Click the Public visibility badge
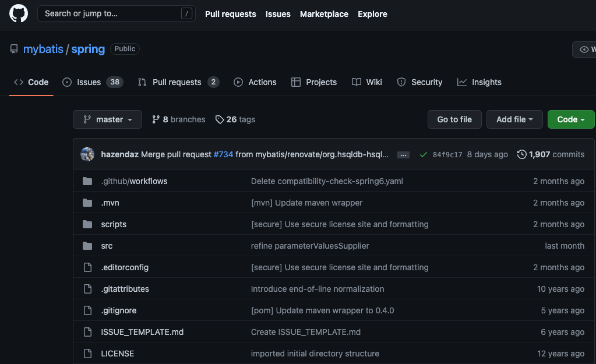The image size is (596, 364). coord(125,49)
